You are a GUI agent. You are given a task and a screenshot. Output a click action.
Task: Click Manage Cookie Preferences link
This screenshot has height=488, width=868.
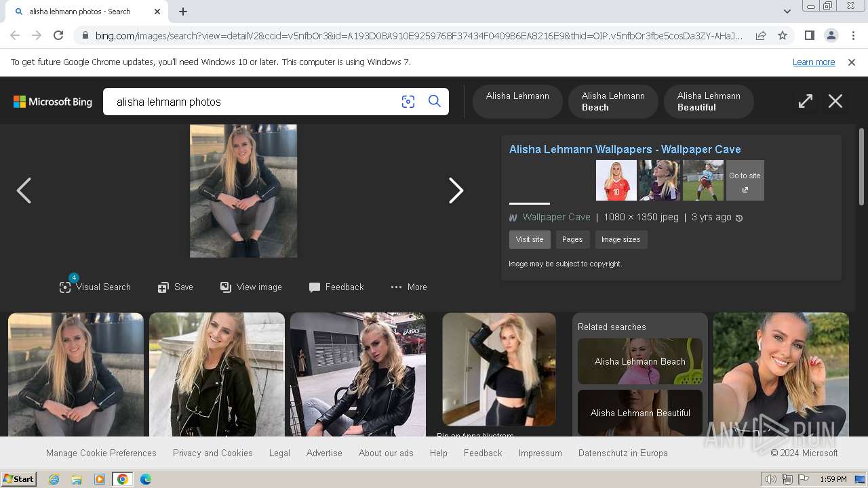[101, 453]
